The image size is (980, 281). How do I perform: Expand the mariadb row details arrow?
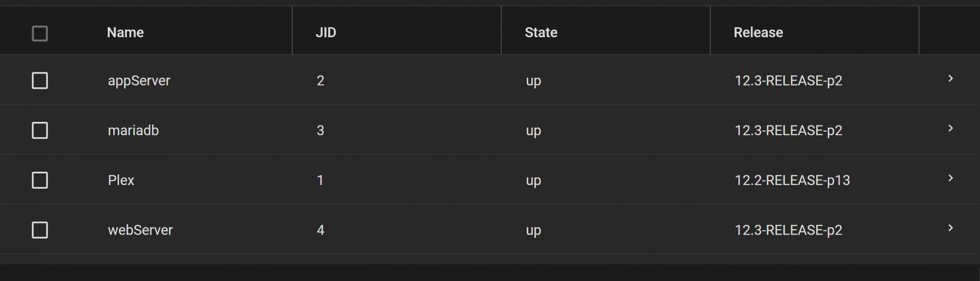point(950,129)
